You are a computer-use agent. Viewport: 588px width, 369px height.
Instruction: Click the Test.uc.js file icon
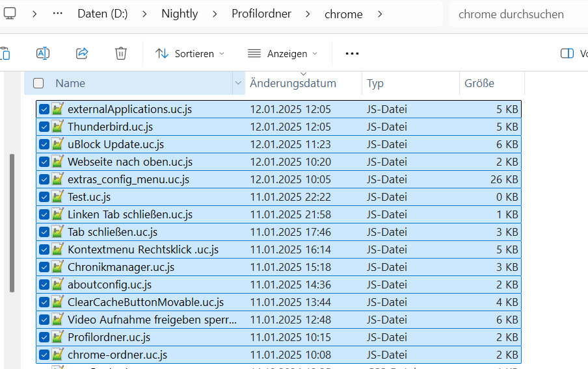58,197
